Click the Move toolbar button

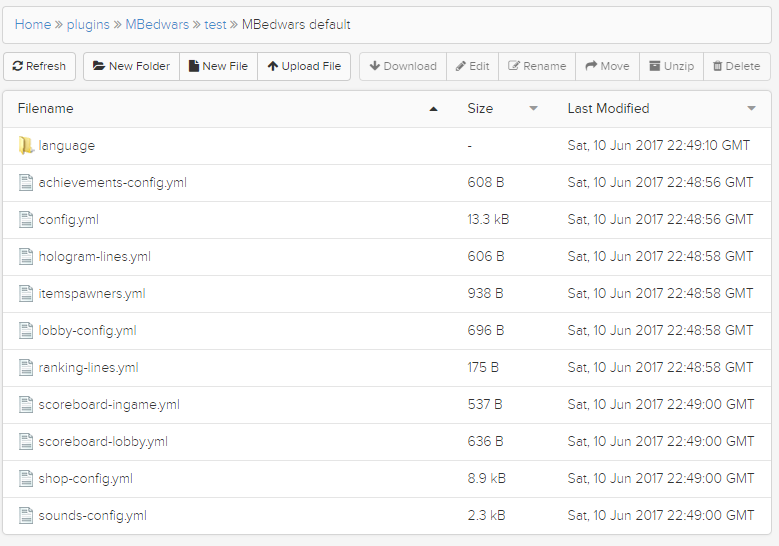[608, 66]
